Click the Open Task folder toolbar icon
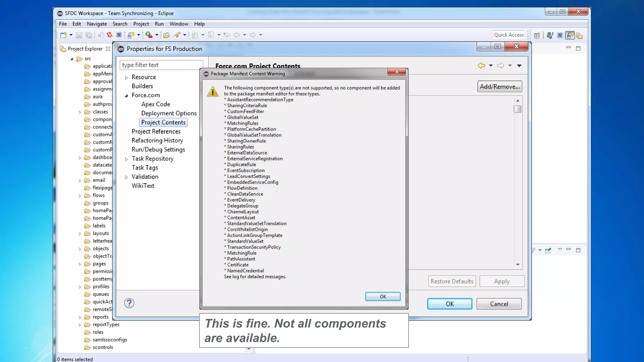The height and width of the screenshot is (362, 644). (x=166, y=35)
